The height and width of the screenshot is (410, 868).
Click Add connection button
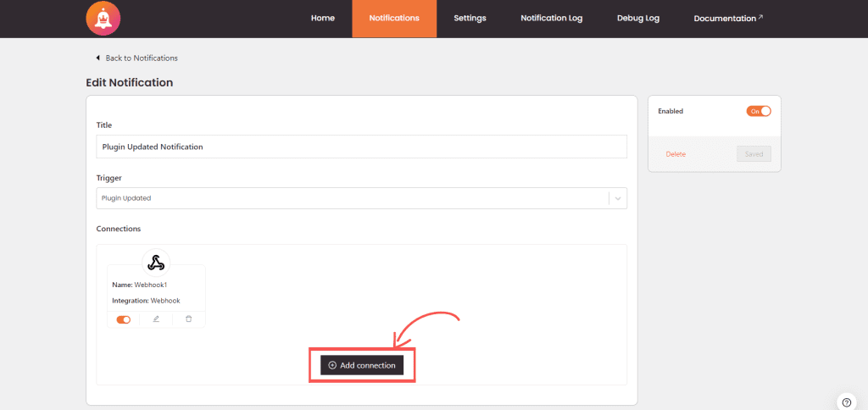pyautogui.click(x=361, y=365)
